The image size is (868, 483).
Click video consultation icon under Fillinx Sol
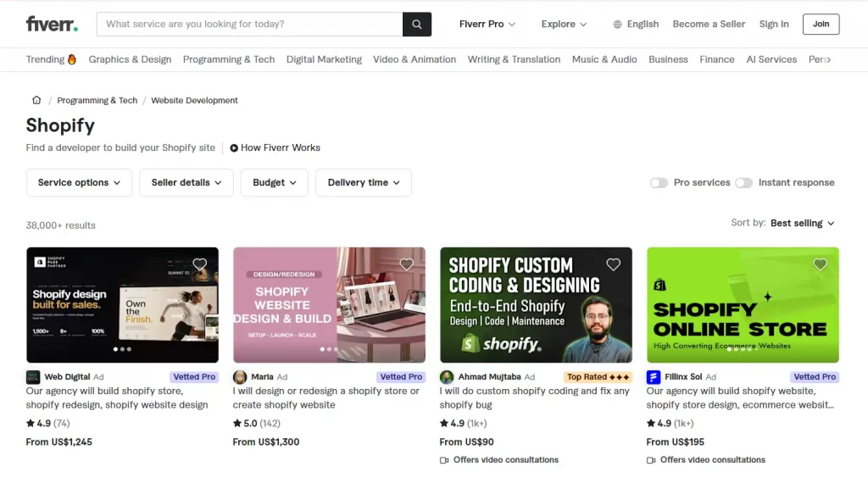[651, 460]
